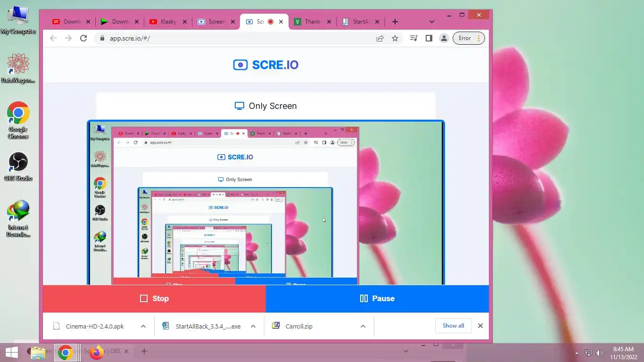This screenshot has height=362, width=644.
Task: Show hidden system tray icons
Action: pyautogui.click(x=577, y=353)
